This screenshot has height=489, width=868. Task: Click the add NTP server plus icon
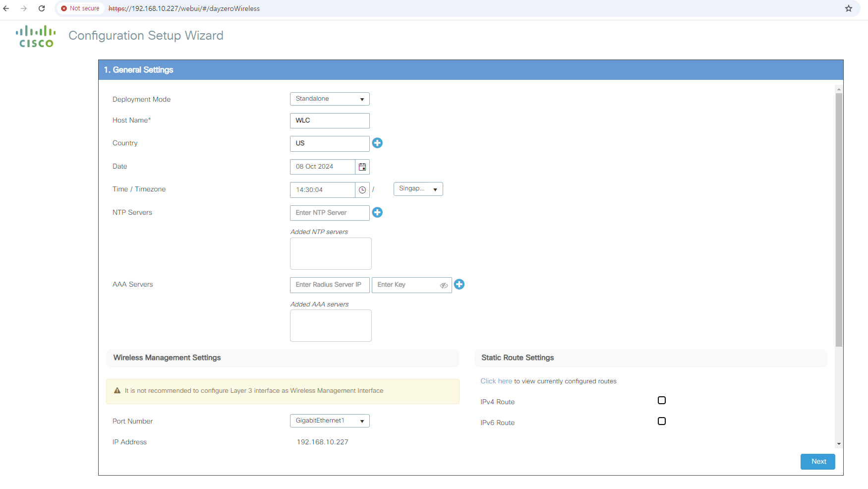pyautogui.click(x=377, y=212)
